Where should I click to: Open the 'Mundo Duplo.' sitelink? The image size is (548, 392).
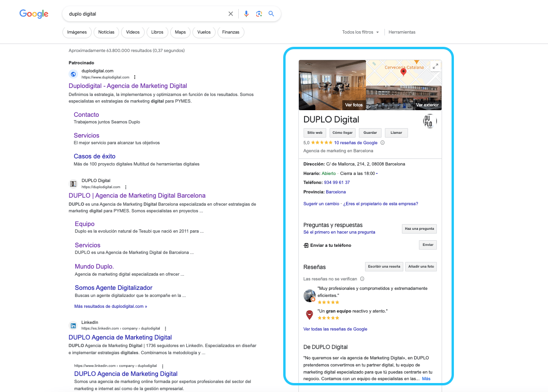click(95, 267)
